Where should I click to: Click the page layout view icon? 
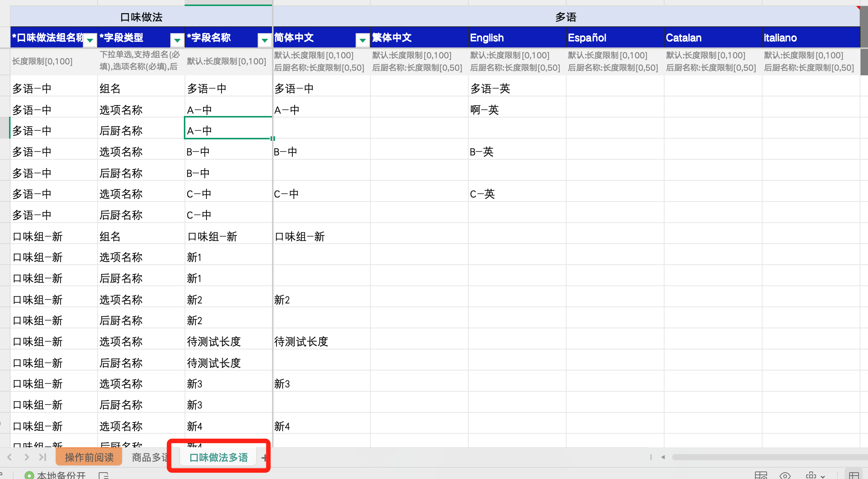pyautogui.click(x=761, y=475)
